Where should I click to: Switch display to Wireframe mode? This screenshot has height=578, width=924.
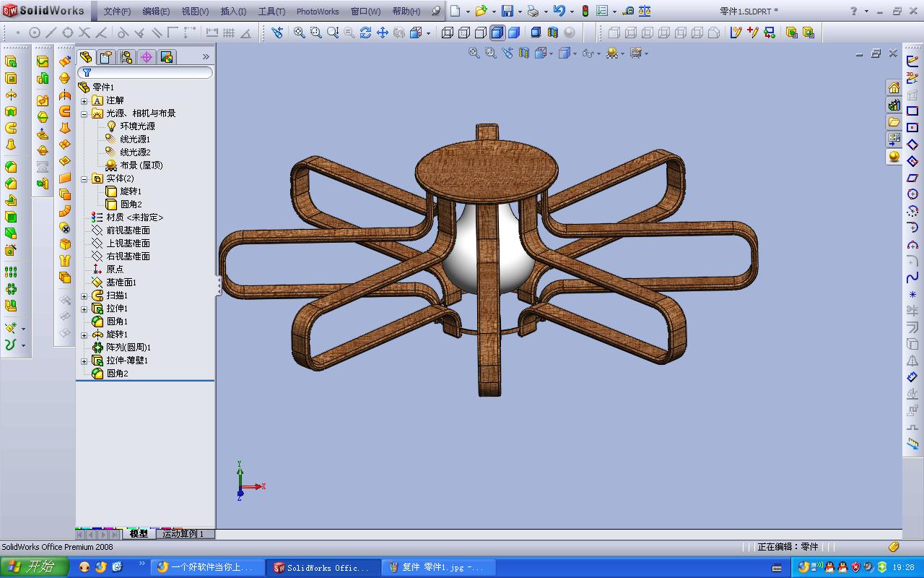tap(448, 33)
